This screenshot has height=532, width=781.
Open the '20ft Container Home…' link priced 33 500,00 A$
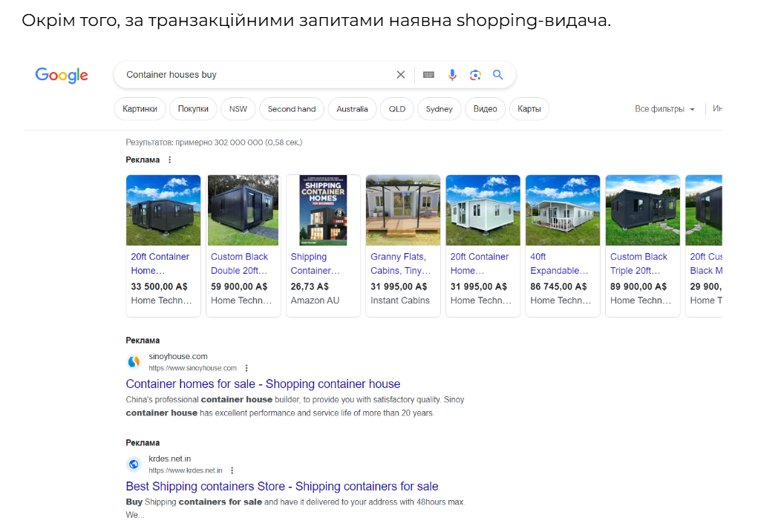[x=160, y=263]
